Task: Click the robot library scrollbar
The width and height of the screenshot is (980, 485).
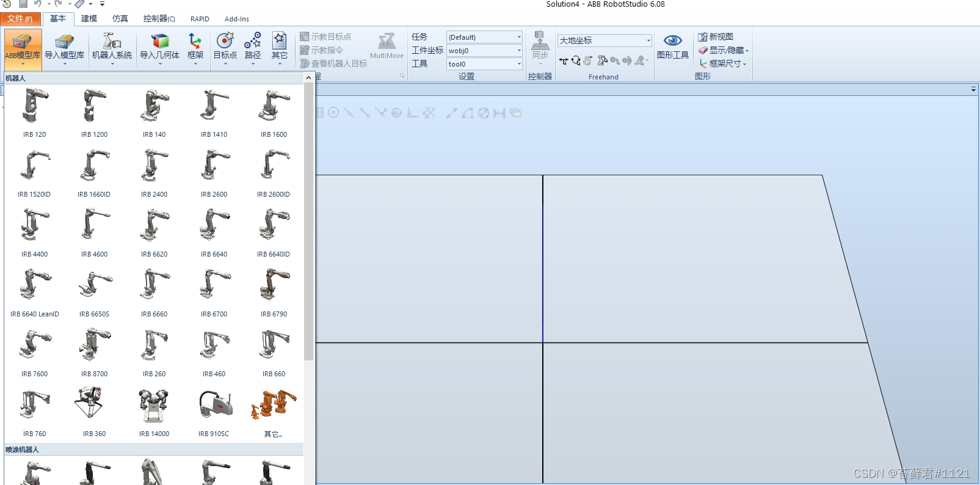Action: pos(309,221)
